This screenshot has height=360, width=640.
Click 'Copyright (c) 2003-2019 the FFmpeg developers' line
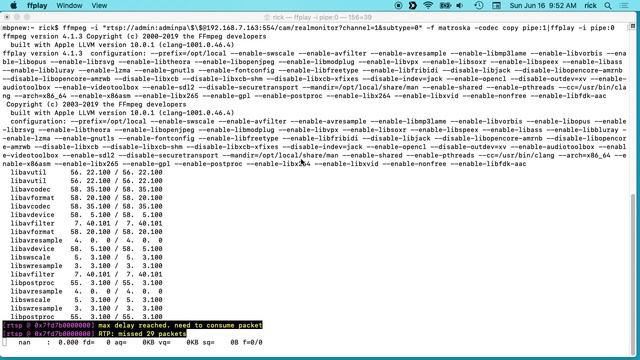tap(96, 104)
